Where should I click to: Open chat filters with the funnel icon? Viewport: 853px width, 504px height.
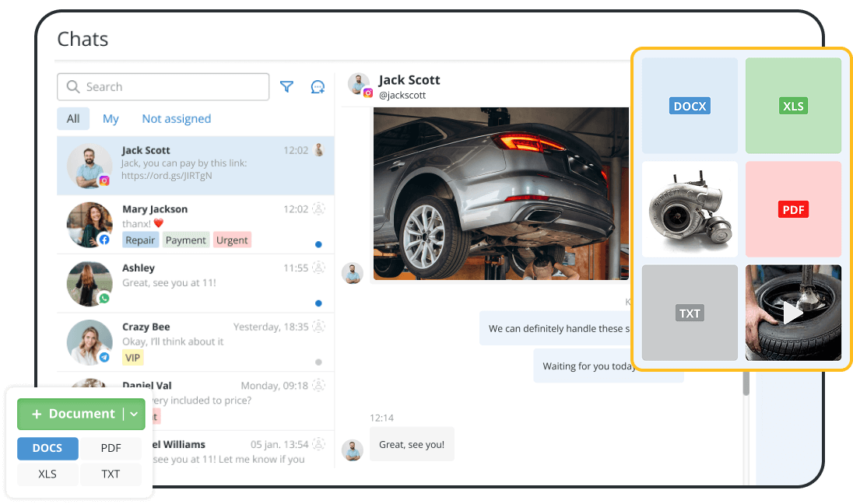click(x=286, y=86)
